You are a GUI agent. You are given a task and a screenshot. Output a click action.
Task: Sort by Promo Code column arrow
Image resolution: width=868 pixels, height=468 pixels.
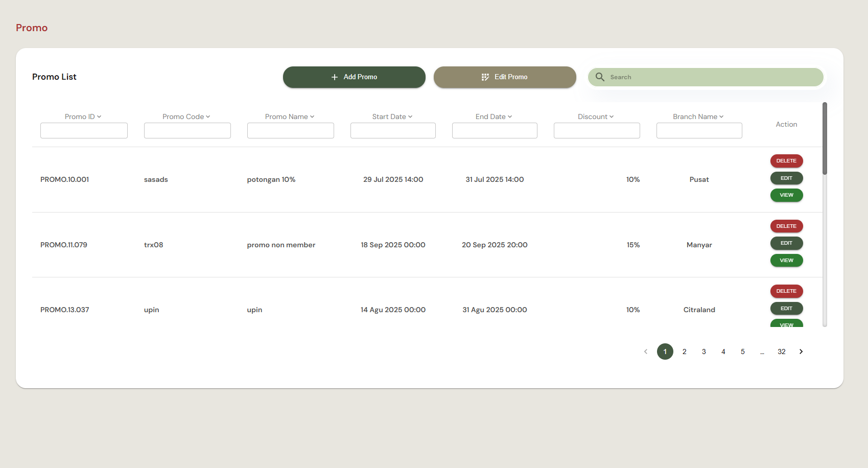[x=208, y=117]
